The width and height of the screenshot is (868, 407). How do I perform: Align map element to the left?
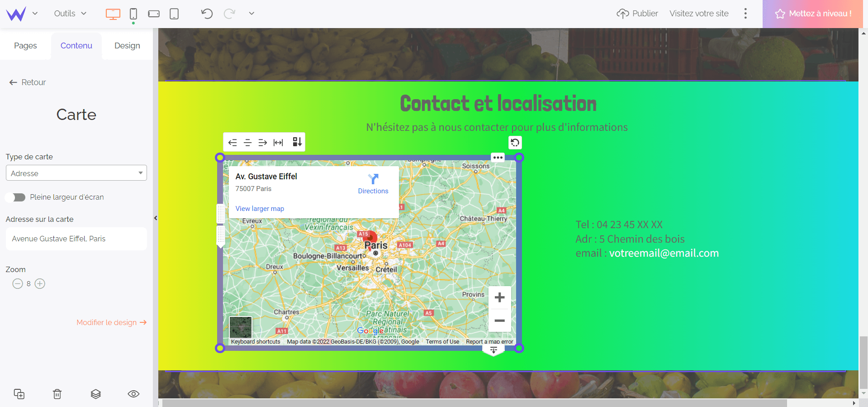point(232,143)
